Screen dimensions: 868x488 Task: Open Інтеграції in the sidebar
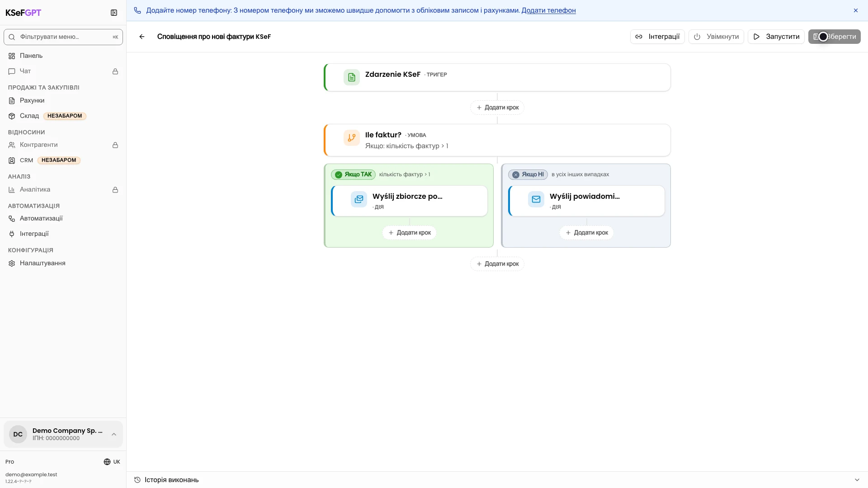(x=63, y=234)
